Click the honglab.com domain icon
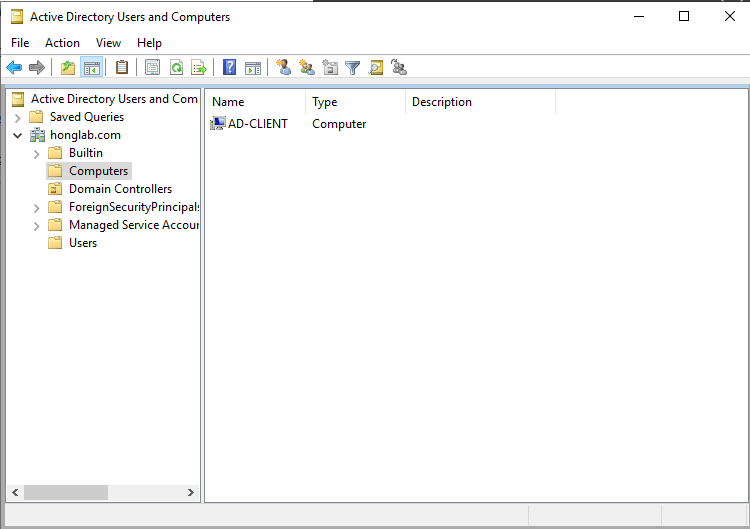The height and width of the screenshot is (529, 750). coord(37,135)
